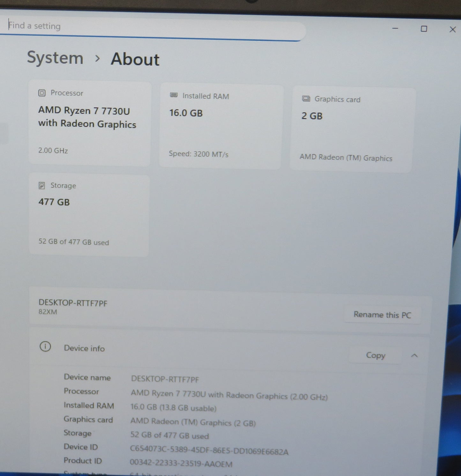
Task: Open the Installed RAM 16.0 GB card
Action: 221,126
